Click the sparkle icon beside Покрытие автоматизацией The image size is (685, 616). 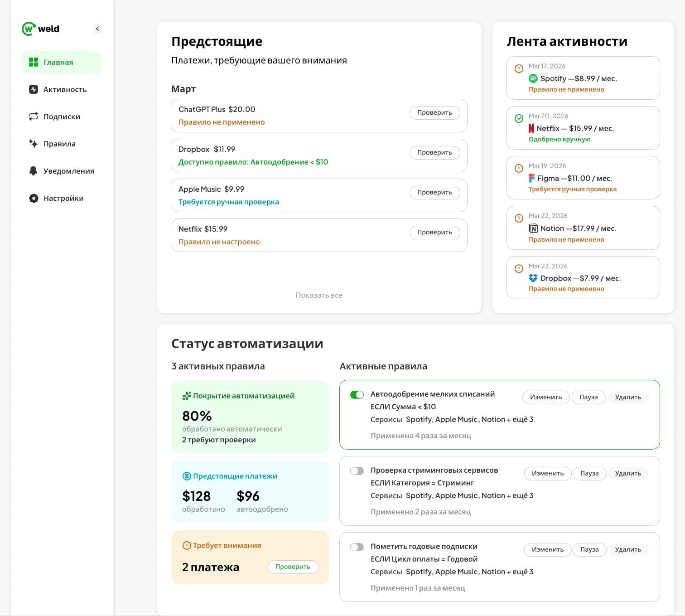click(187, 396)
